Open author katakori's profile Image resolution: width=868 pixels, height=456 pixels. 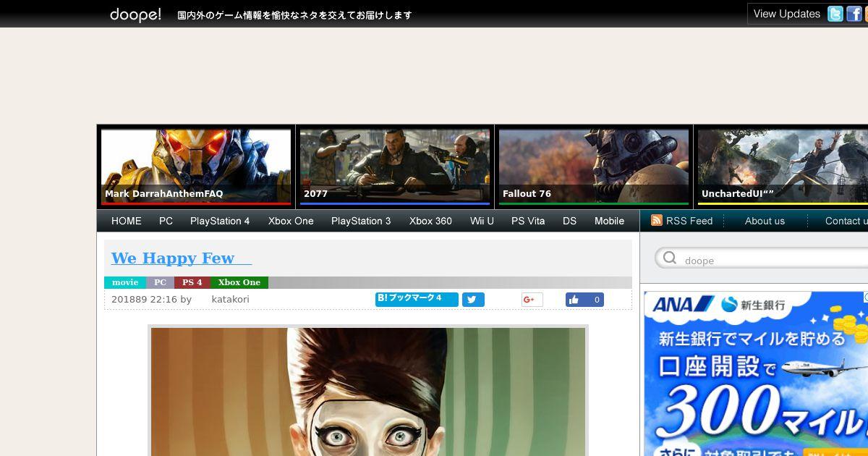230,299
